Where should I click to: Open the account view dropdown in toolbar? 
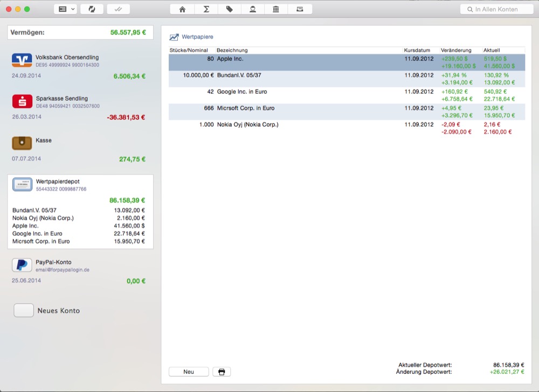65,9
